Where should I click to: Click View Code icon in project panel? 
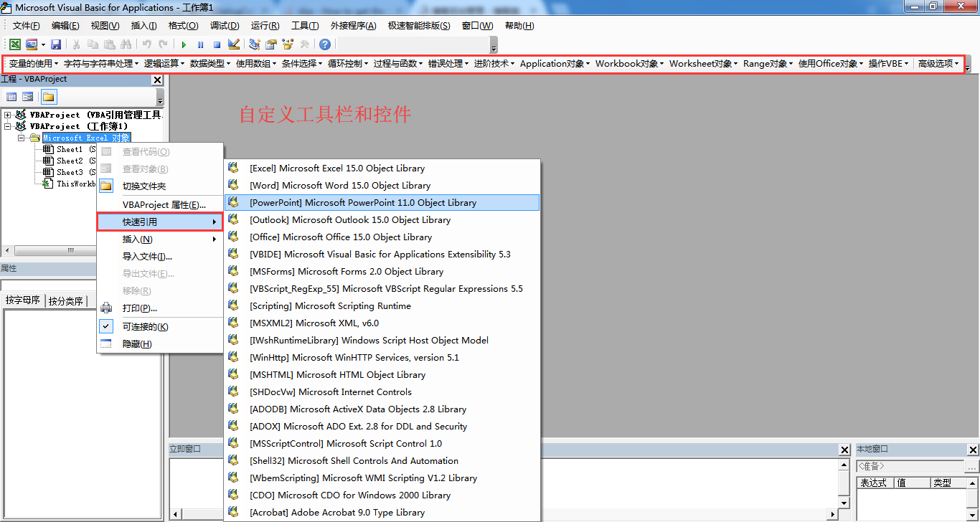point(11,97)
